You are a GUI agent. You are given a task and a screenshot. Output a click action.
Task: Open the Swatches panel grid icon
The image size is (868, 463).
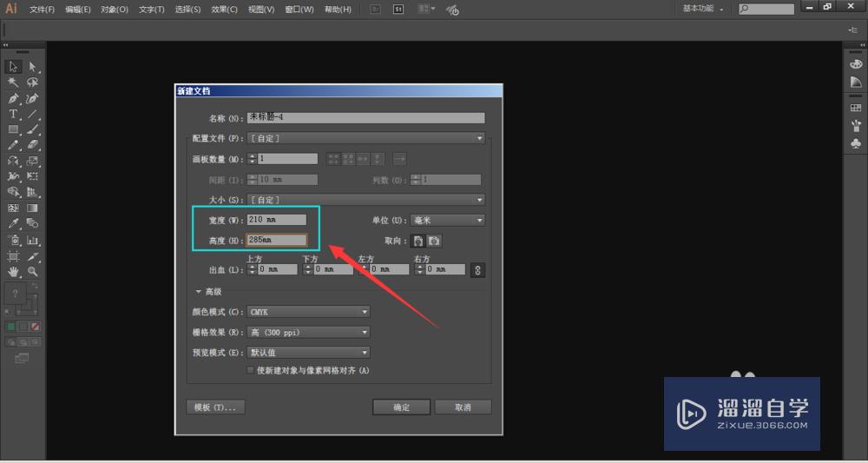point(856,108)
